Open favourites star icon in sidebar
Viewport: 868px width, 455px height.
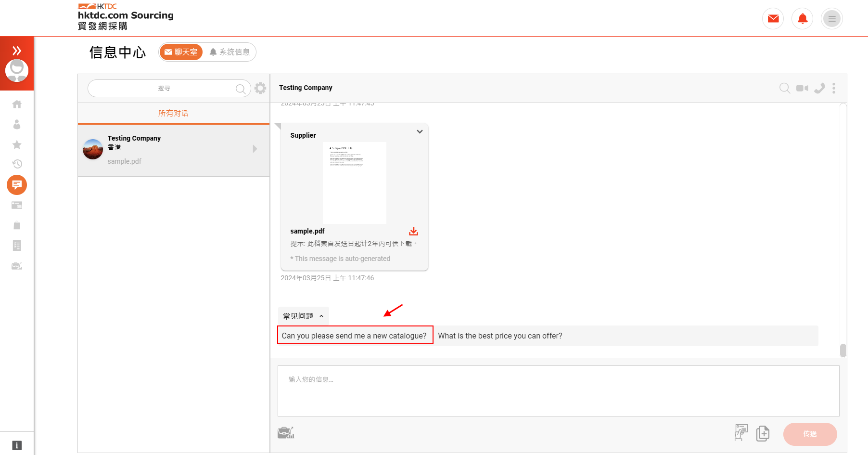click(x=17, y=144)
